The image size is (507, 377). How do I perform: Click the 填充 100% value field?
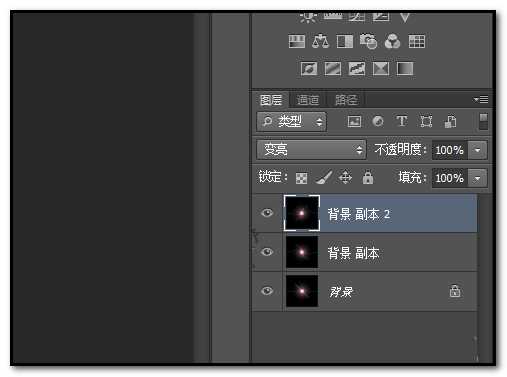[x=450, y=178]
